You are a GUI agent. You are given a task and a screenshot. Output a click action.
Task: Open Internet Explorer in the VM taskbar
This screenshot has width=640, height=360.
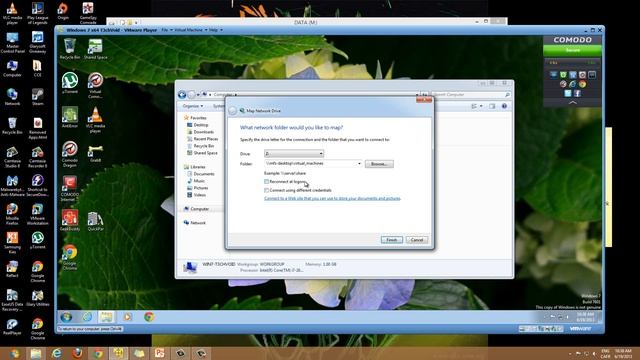click(x=87, y=317)
